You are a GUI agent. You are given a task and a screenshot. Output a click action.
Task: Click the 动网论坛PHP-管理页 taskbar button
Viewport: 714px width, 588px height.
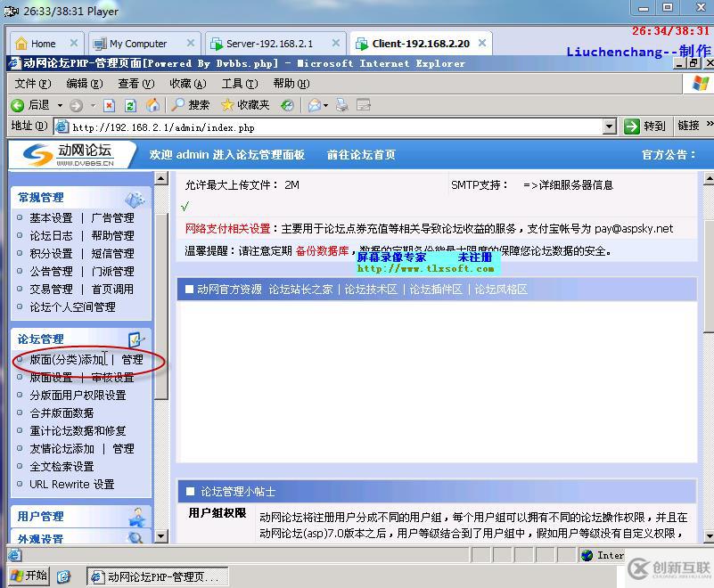[158, 577]
